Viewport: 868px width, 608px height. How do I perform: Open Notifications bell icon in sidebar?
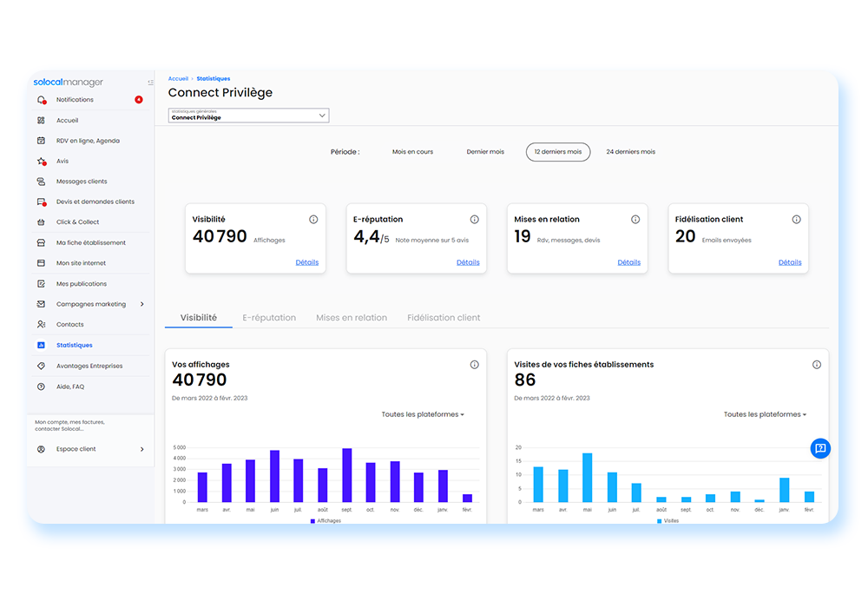click(42, 100)
